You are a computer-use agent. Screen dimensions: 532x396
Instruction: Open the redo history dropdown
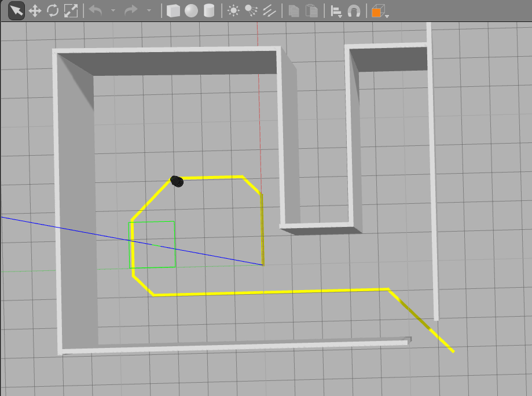tap(149, 10)
